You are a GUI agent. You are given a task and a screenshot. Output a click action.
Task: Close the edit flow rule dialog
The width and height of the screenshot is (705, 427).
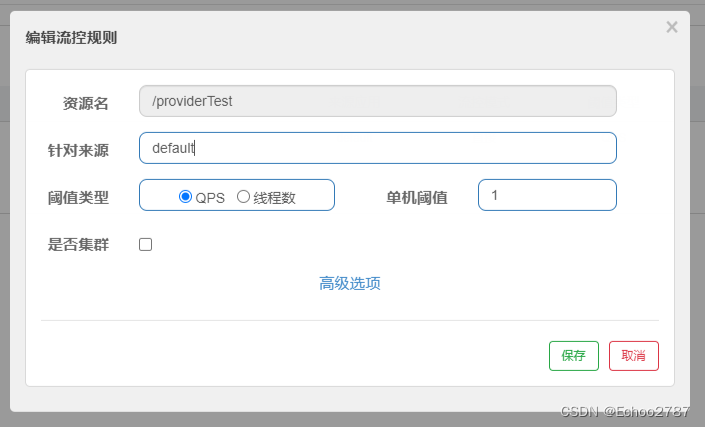click(672, 27)
